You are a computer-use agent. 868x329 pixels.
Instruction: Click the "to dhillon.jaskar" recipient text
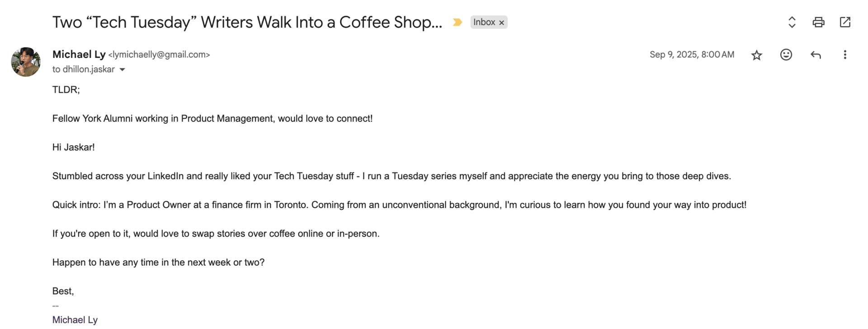click(84, 69)
